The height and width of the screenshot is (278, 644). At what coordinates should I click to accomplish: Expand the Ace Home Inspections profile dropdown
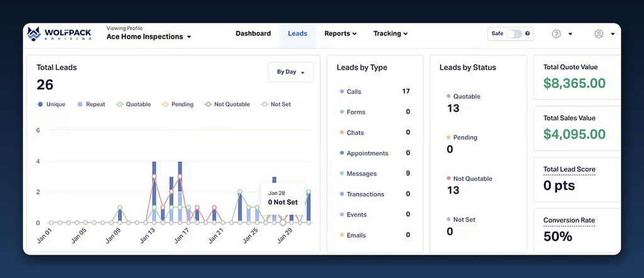148,36
